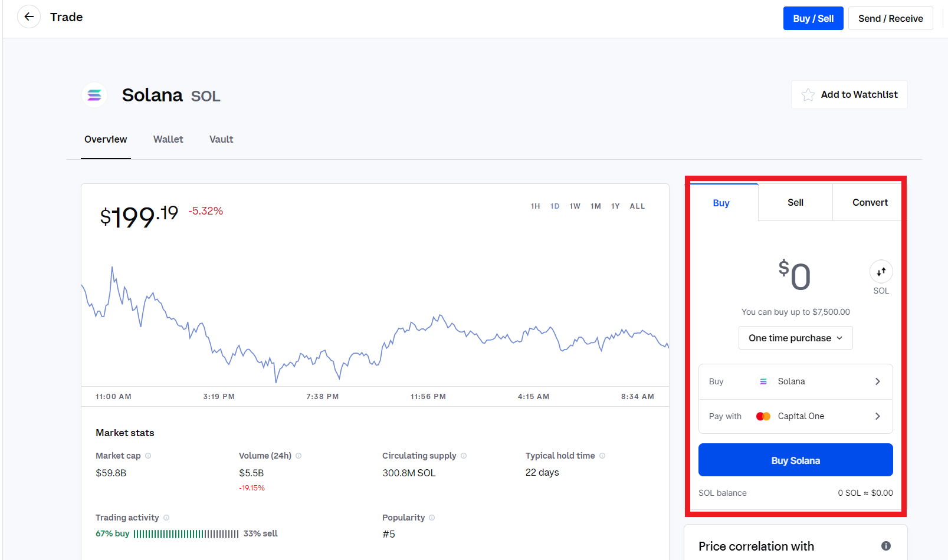948x560 pixels.
Task: Set the chart range to 1W
Action: [x=575, y=206]
